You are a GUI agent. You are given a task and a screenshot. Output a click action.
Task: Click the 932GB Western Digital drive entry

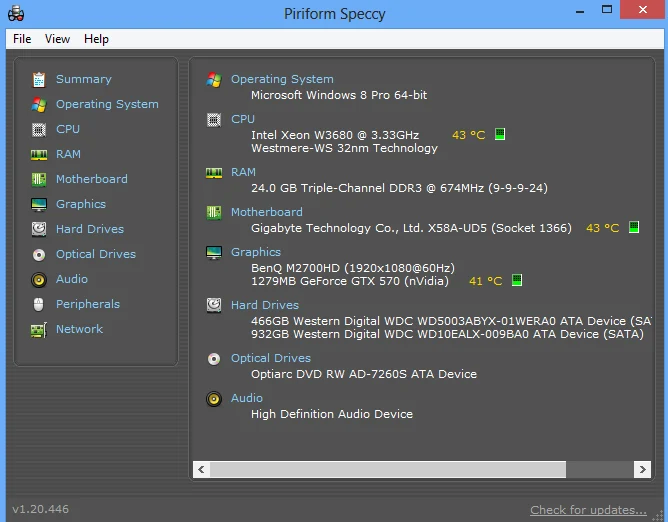click(x=447, y=334)
